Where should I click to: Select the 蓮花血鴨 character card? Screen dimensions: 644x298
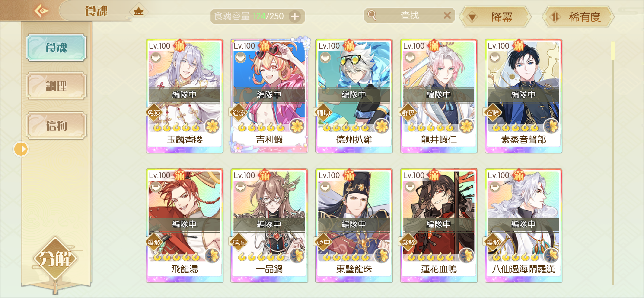[x=439, y=225]
